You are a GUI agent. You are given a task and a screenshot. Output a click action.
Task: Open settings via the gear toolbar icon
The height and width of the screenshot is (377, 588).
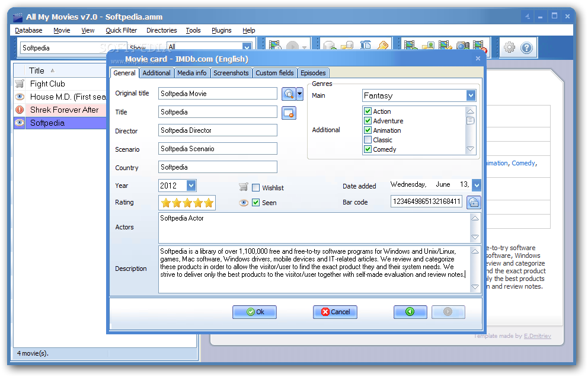[509, 47]
